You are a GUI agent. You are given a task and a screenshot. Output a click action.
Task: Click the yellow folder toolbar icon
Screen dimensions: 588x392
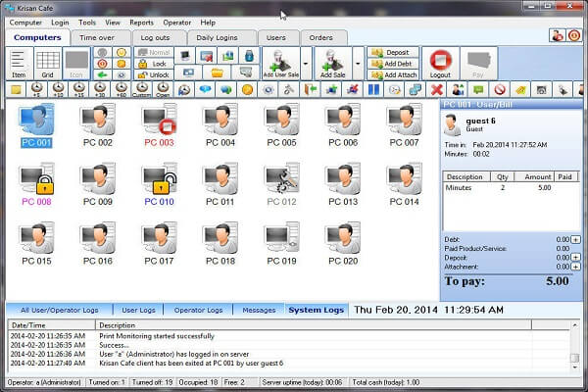(217, 73)
